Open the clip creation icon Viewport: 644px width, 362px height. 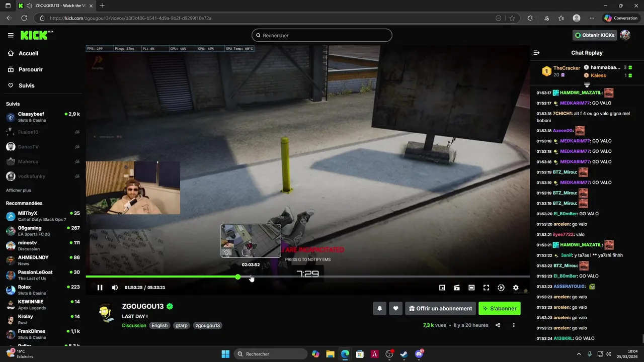pos(457,288)
